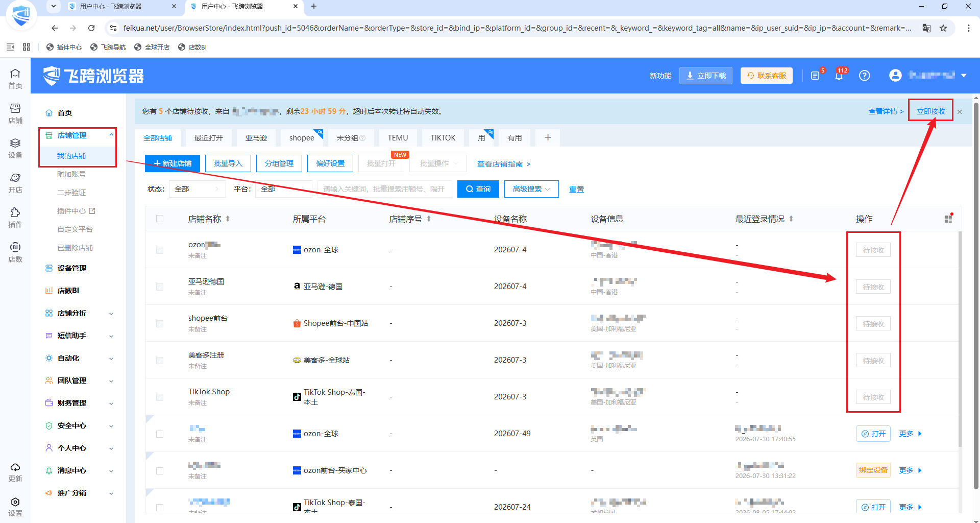Tick the checkbox for the shopee前台 row

[160, 323]
